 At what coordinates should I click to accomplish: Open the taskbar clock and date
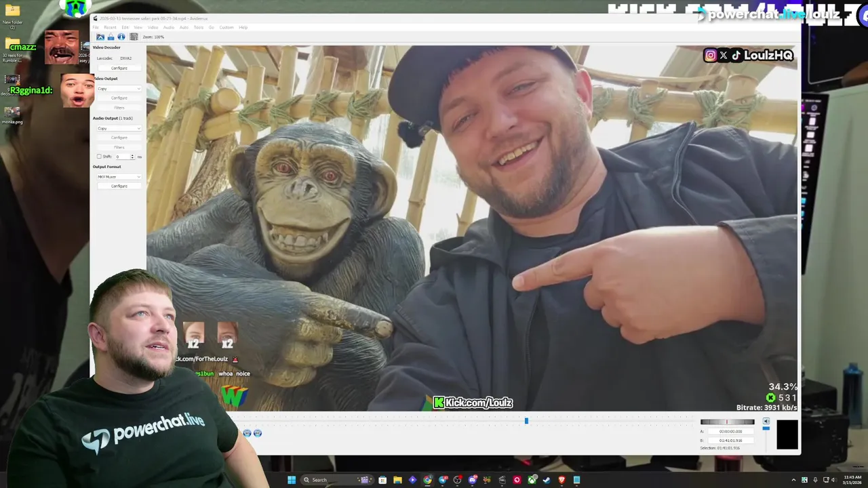(852, 480)
